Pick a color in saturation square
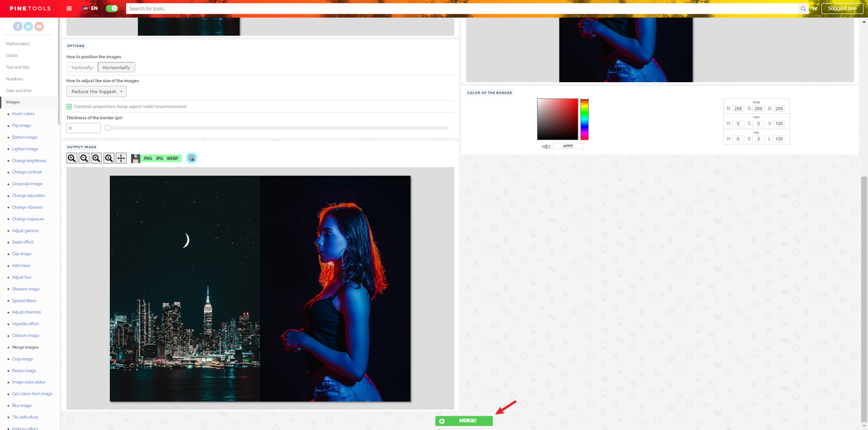The image size is (868, 430). (x=557, y=119)
